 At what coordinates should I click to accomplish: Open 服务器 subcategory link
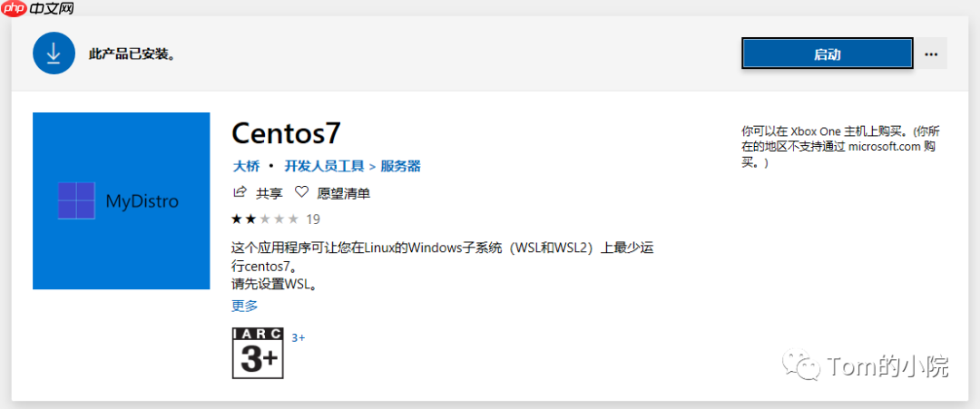point(401,166)
